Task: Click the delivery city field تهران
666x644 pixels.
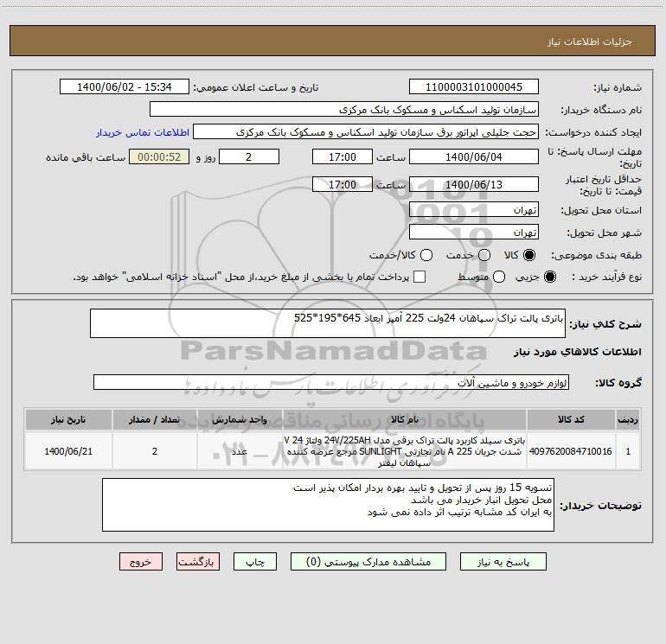Action: [474, 233]
